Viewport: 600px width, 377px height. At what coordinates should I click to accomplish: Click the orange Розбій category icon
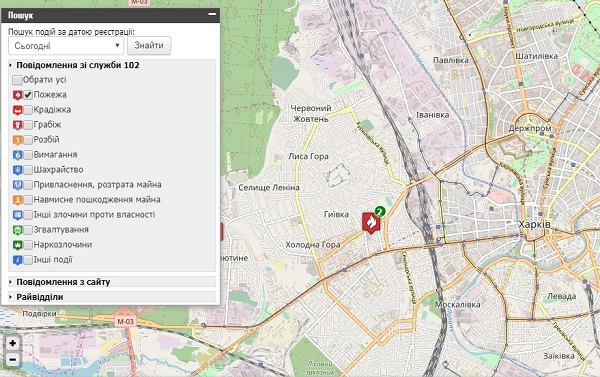tap(18, 140)
